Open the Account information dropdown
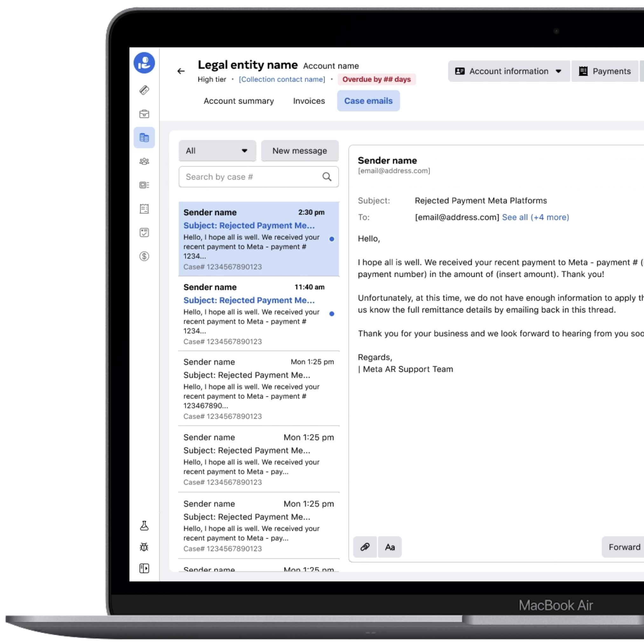 point(508,71)
